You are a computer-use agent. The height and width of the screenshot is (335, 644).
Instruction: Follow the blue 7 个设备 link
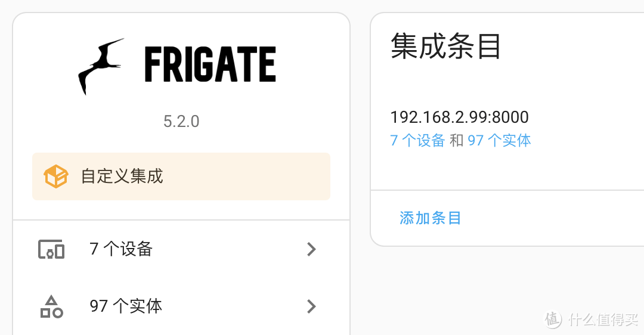click(417, 141)
